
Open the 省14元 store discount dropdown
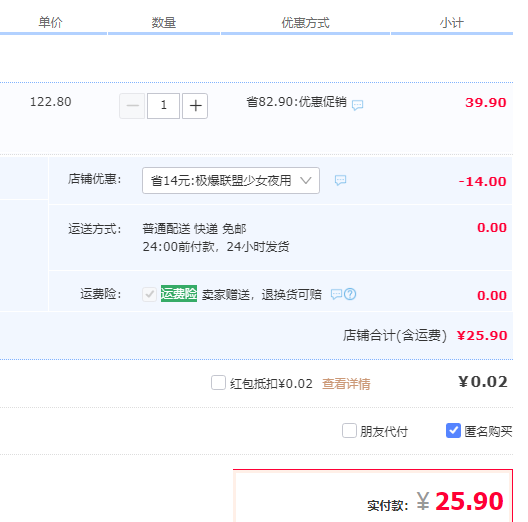point(231,181)
